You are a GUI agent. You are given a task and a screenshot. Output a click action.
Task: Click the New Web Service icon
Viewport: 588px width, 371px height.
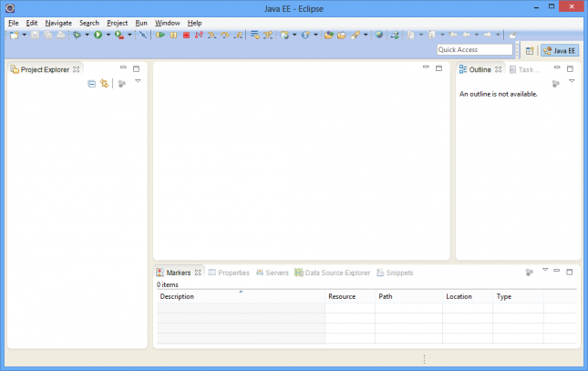[305, 36]
